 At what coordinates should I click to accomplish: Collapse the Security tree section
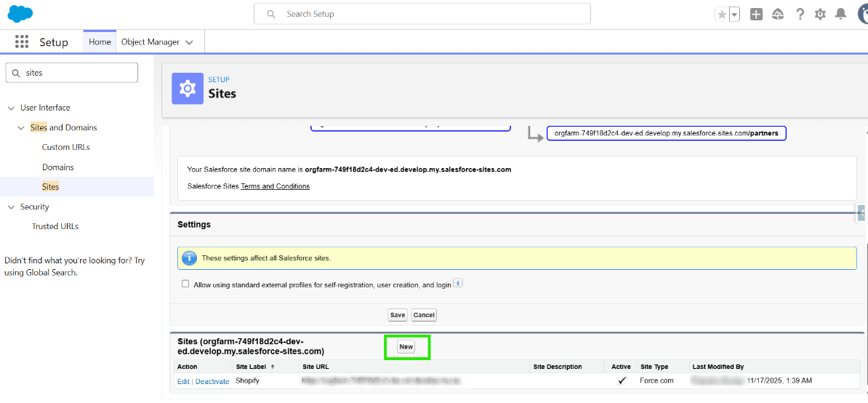click(x=11, y=207)
